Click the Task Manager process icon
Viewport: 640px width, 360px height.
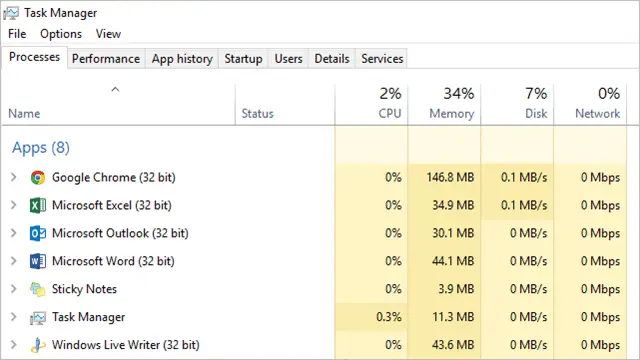[38, 317]
